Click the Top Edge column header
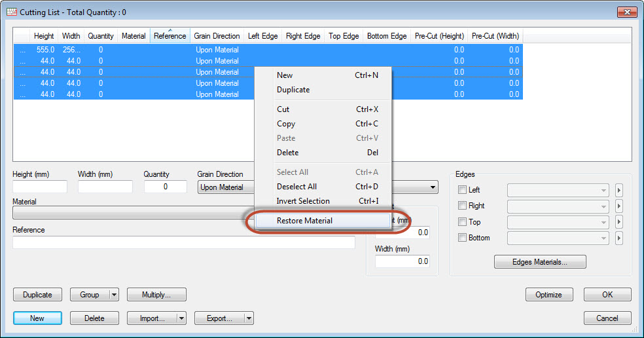Image resolution: width=644 pixels, height=338 pixels. pyautogui.click(x=344, y=36)
